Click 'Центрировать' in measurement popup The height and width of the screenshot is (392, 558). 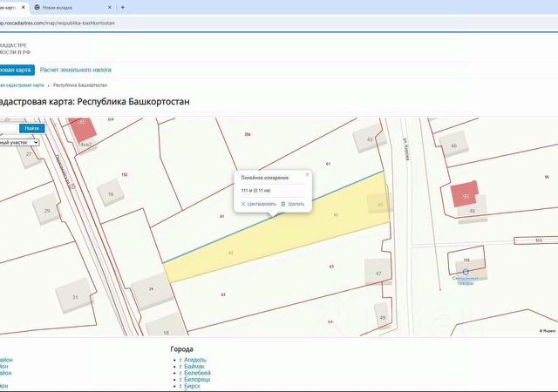tap(259, 204)
